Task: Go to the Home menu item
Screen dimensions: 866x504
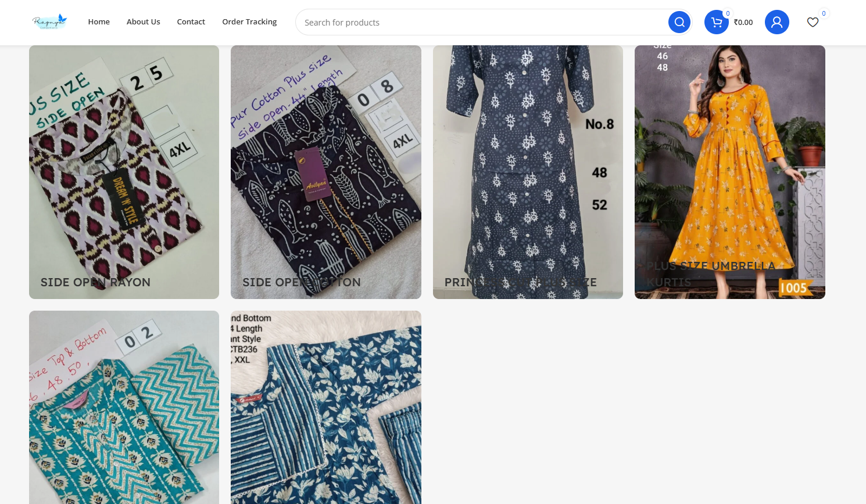Action: [x=99, y=21]
